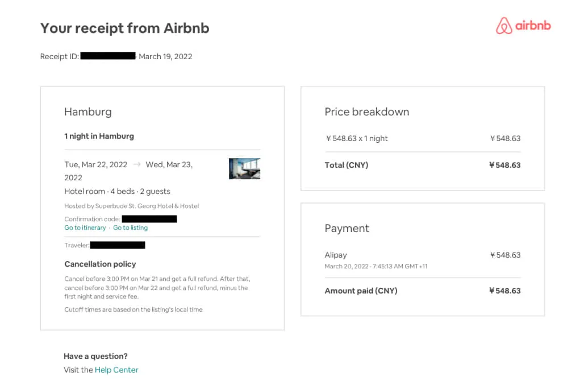This screenshot has width=588, height=389.
Task: Click the Total (CNY) amount ¥548.63
Action: click(504, 165)
